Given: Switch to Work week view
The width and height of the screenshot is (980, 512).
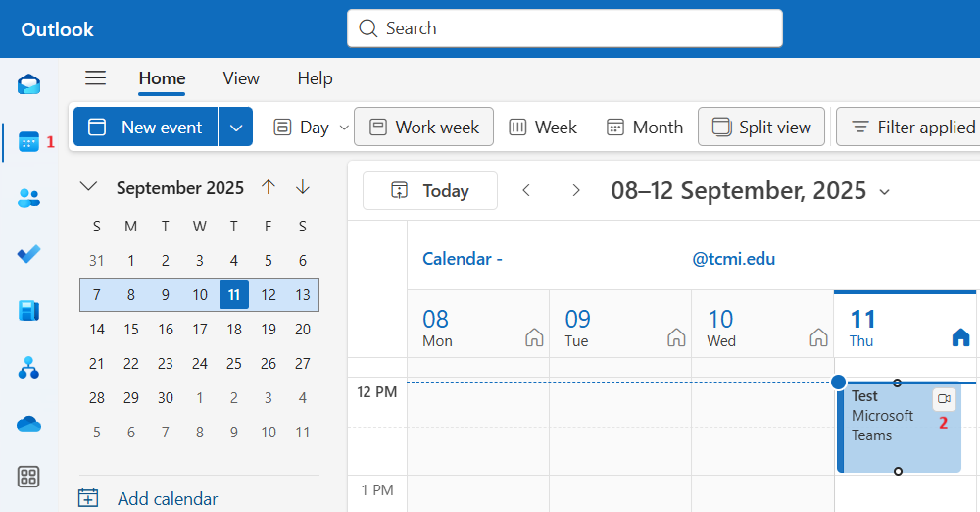Looking at the screenshot, I should click(423, 128).
